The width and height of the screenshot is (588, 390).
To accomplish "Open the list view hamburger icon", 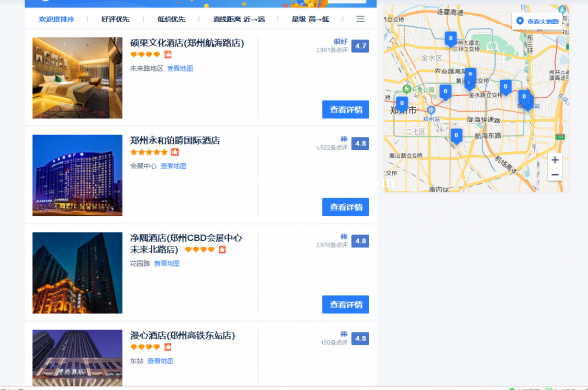I will tap(360, 19).
